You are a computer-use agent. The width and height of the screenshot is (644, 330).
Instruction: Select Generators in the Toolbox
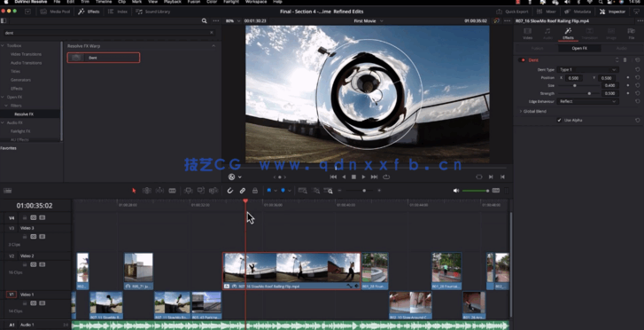coord(20,80)
